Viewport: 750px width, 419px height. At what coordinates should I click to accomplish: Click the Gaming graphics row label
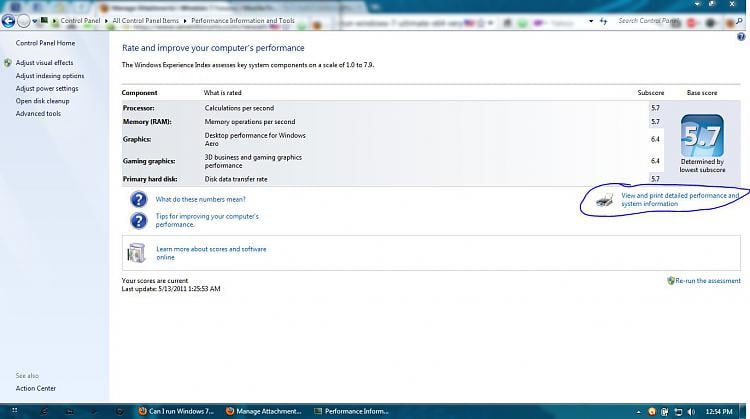149,161
